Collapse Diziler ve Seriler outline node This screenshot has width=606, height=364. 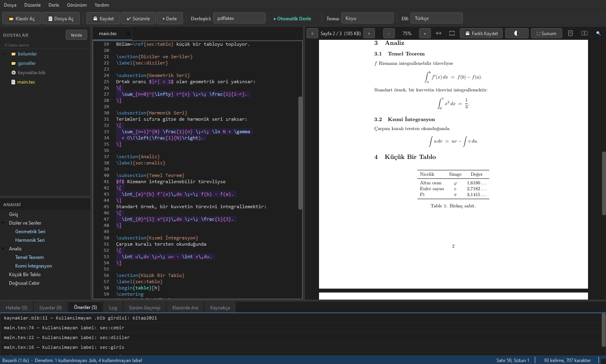[4, 223]
